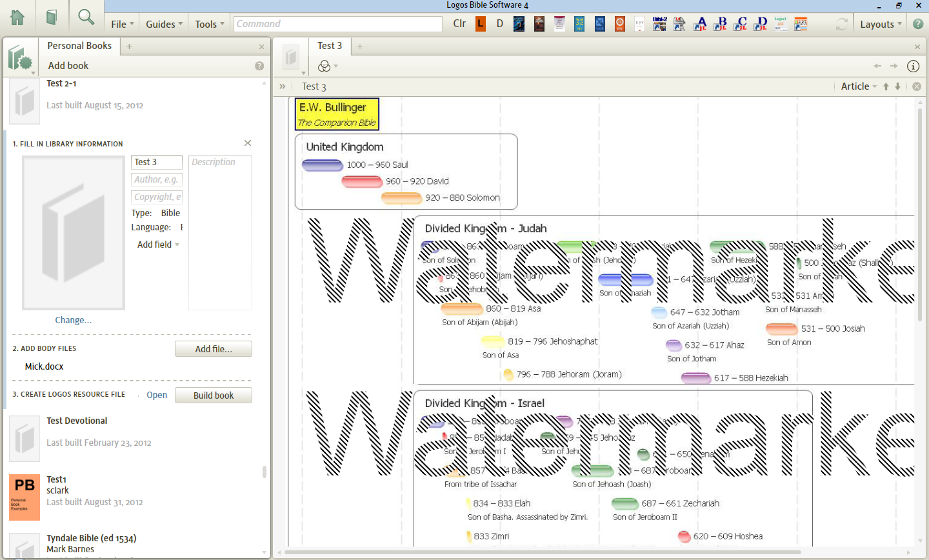Viewport: 929px width, 560px height.
Task: Click the D shortcut in toolbar
Action: tap(499, 24)
